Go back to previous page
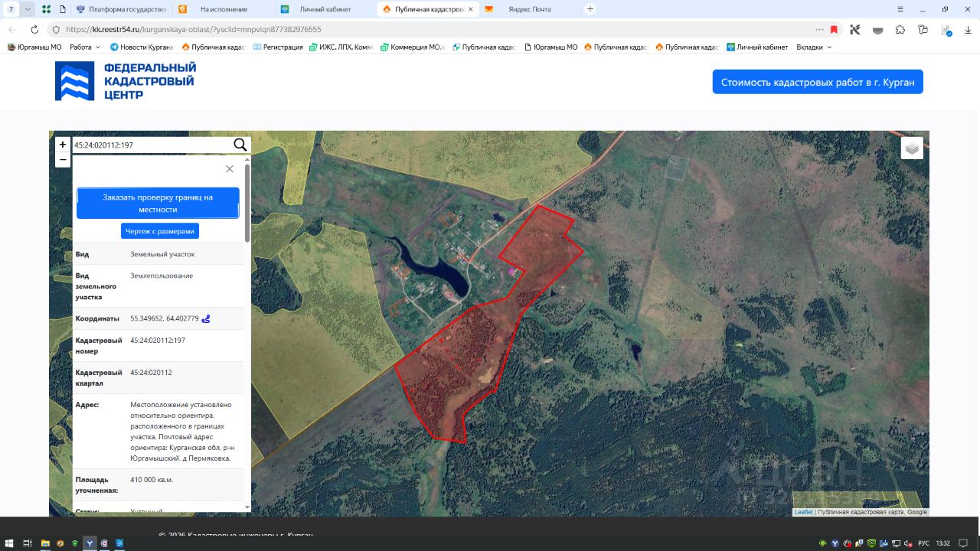 tap(12, 29)
